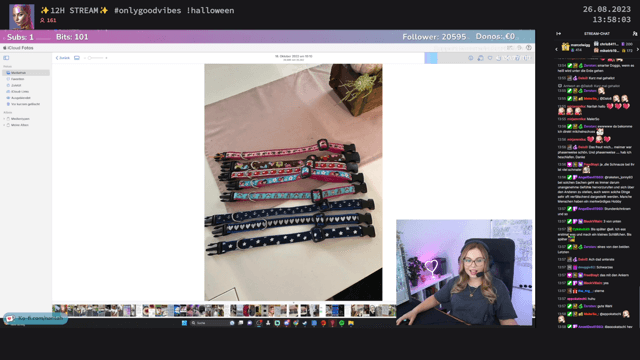This screenshot has height=360, width=640.
Task: Click the streamer avatar profile picture
Action: click(22, 17)
